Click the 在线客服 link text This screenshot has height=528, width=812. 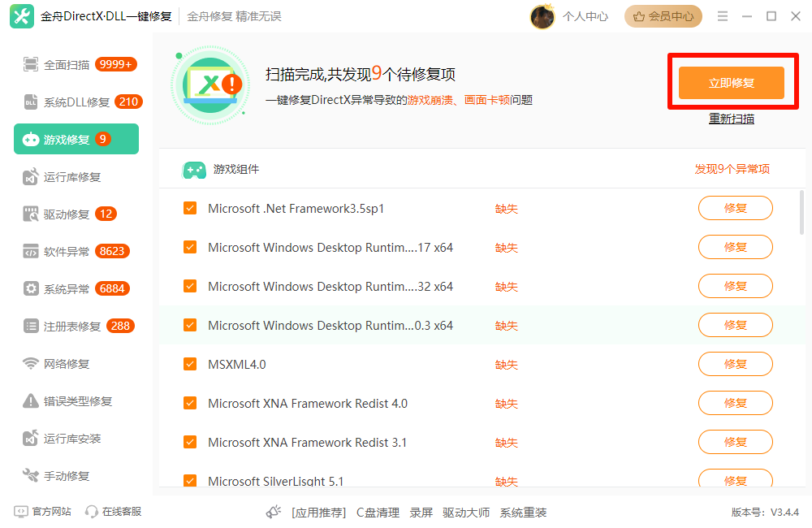[122, 512]
